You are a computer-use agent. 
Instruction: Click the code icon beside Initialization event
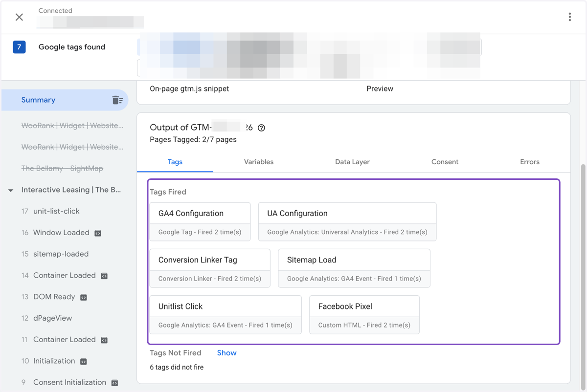coord(84,361)
